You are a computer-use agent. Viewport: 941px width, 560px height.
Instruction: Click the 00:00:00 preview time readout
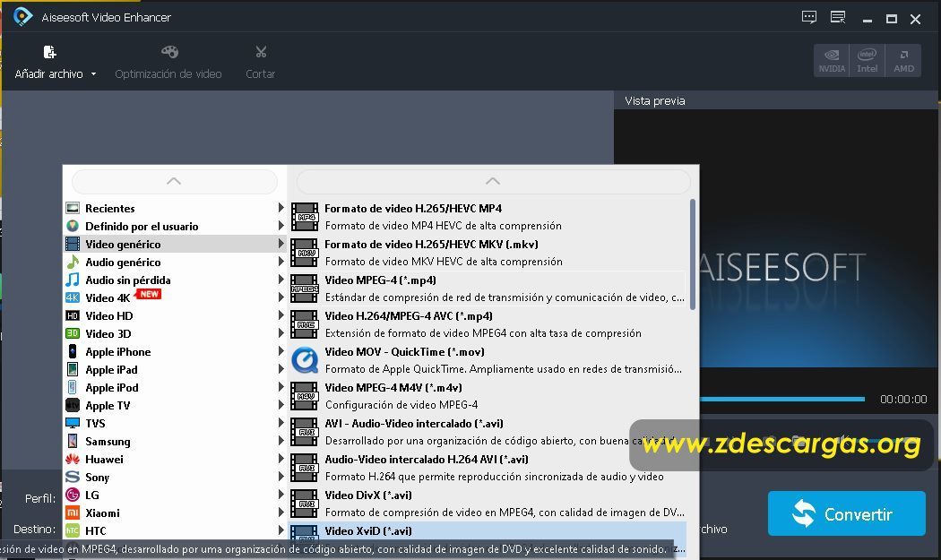903,399
